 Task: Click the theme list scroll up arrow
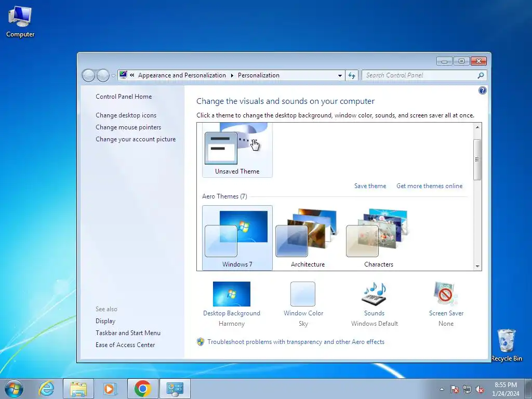(477, 127)
